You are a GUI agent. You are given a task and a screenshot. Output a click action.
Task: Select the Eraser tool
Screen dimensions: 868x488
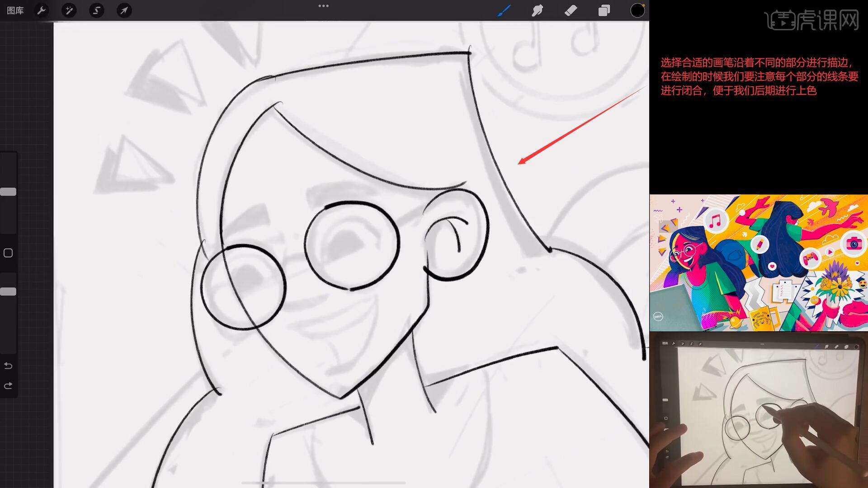(571, 10)
